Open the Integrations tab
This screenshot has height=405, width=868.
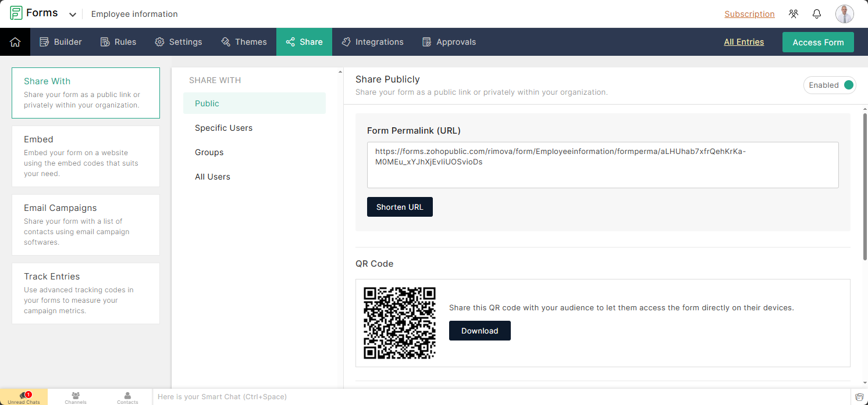click(372, 42)
